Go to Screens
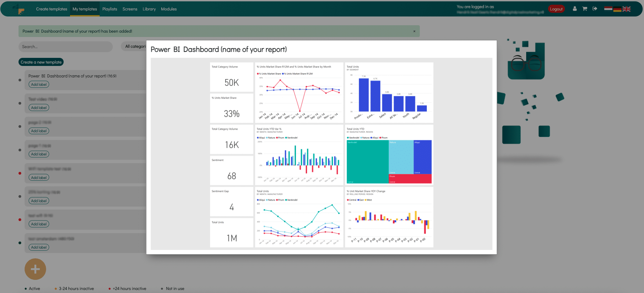 coord(130,9)
